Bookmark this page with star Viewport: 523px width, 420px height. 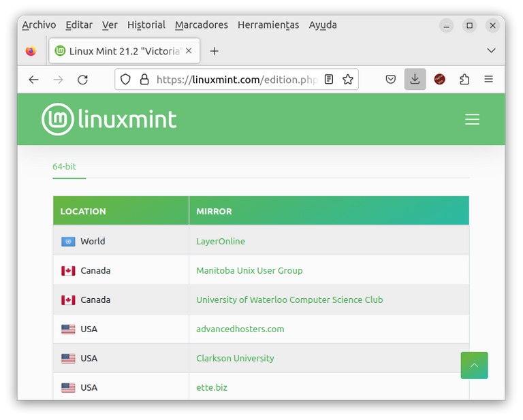pos(347,80)
